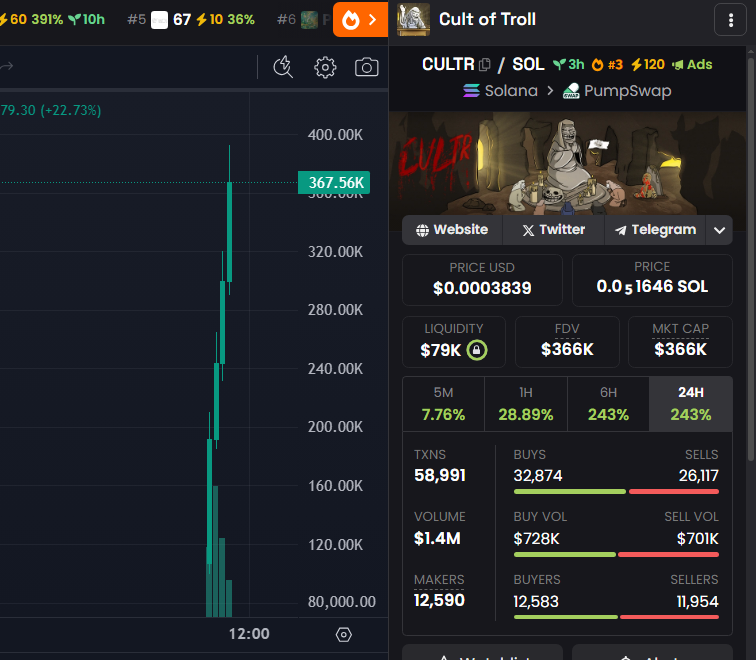Click the MKT CAP $366K box

(x=680, y=342)
